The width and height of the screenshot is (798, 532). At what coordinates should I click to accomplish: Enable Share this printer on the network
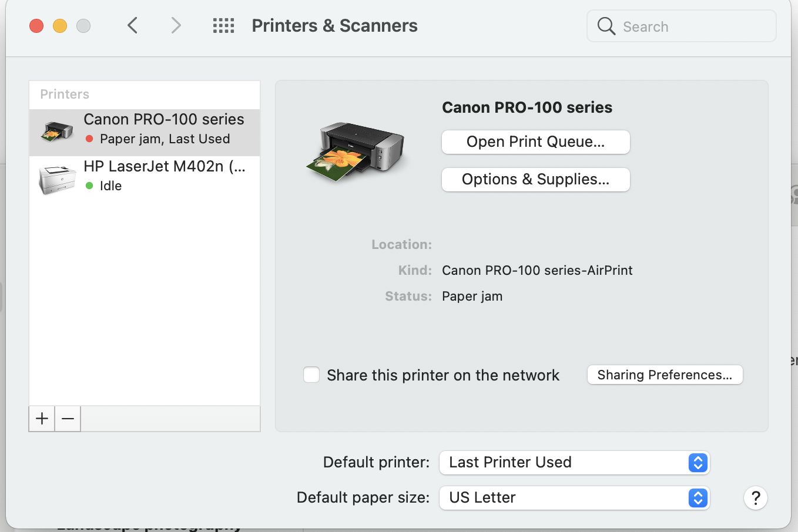point(311,375)
